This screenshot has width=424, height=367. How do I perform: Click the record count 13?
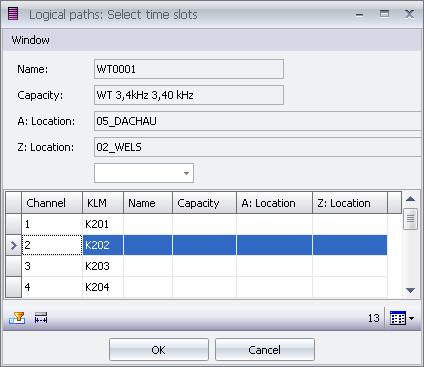(x=374, y=318)
